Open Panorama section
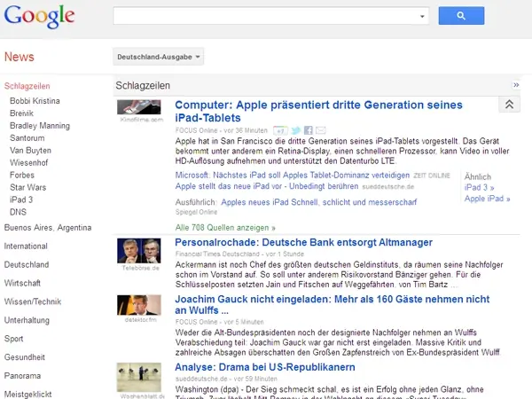The width and height of the screenshot is (532, 399). point(22,376)
